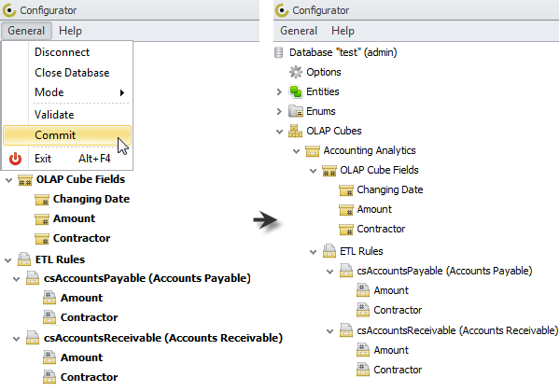Click Close Database menu item
This screenshot has width=560, height=392.
[72, 73]
